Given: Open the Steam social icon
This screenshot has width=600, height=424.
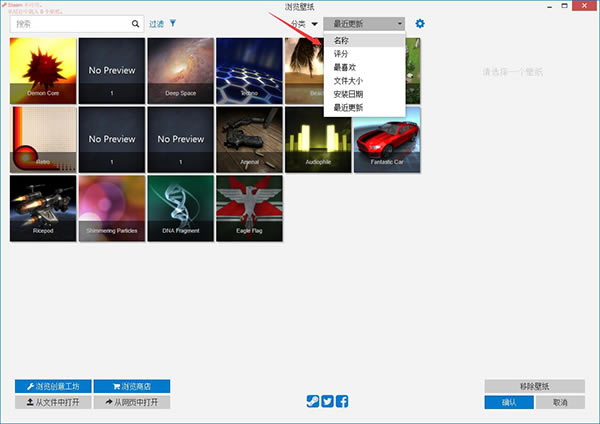Looking at the screenshot, I should [313, 401].
